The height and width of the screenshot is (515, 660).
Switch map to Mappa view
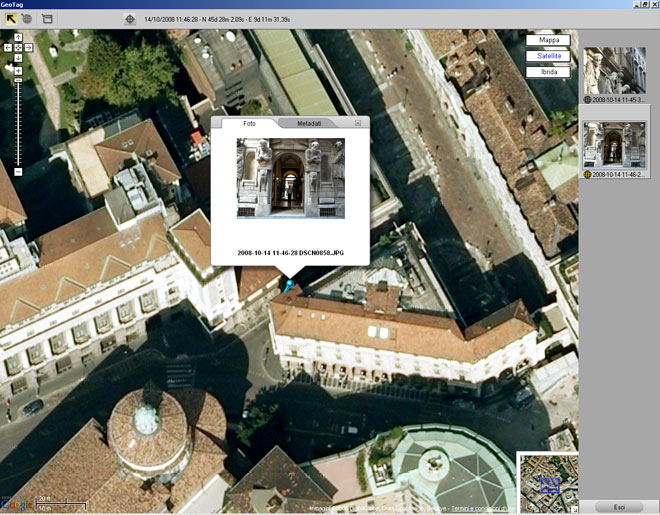point(548,40)
